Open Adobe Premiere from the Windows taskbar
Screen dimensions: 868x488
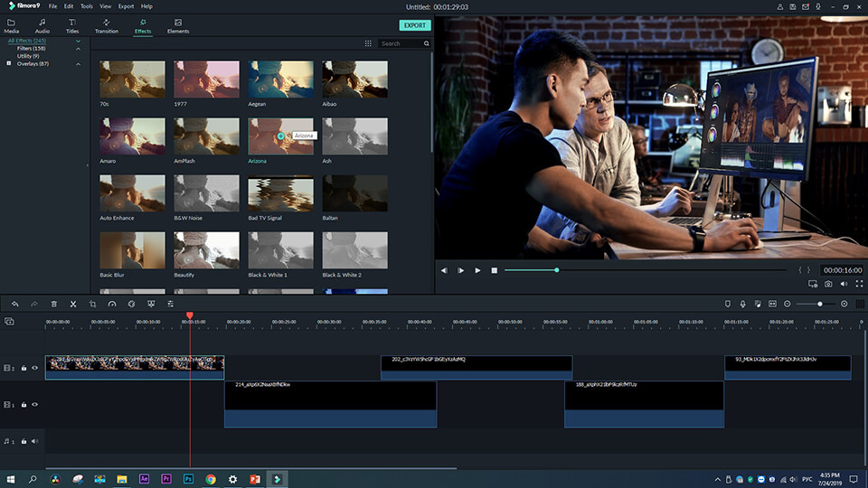(166, 479)
